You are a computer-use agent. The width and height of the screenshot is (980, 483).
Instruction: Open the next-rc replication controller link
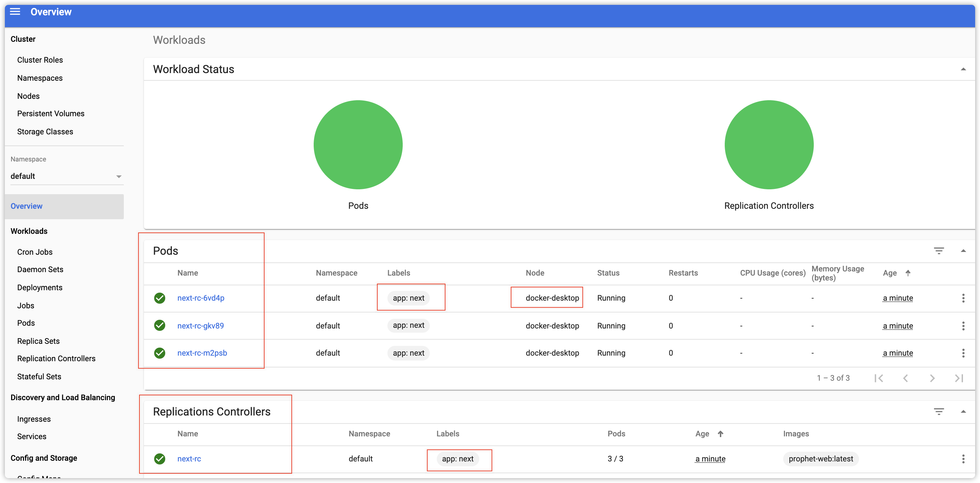click(x=189, y=459)
